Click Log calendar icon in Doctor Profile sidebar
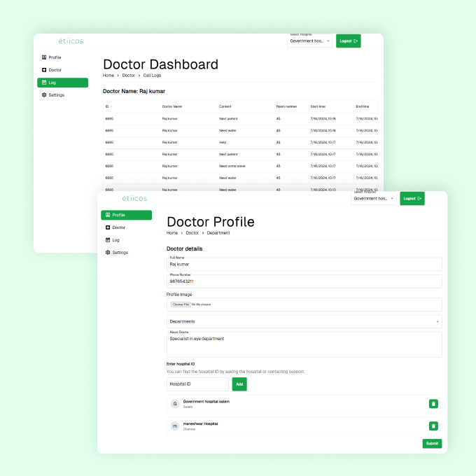Viewport: 476px width, 476px height. pos(108,240)
